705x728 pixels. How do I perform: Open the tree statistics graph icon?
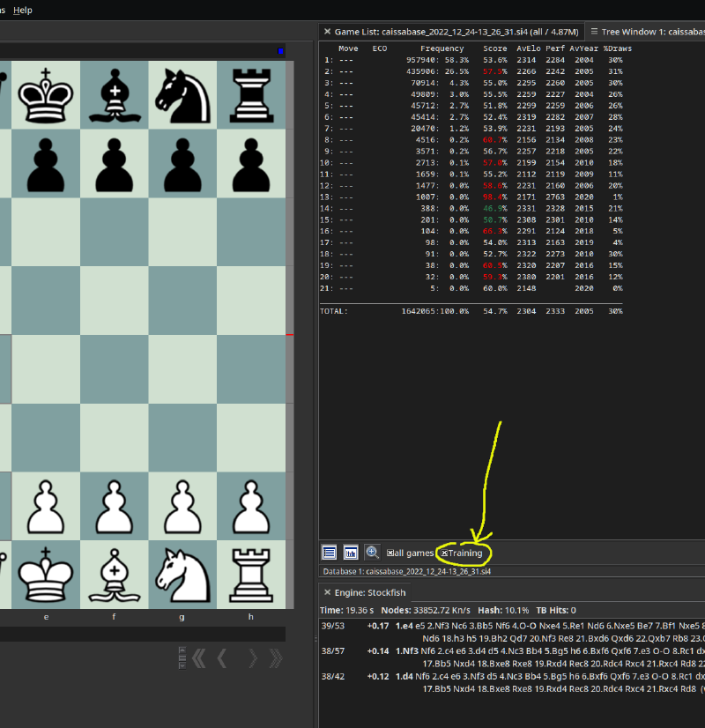pos(351,553)
